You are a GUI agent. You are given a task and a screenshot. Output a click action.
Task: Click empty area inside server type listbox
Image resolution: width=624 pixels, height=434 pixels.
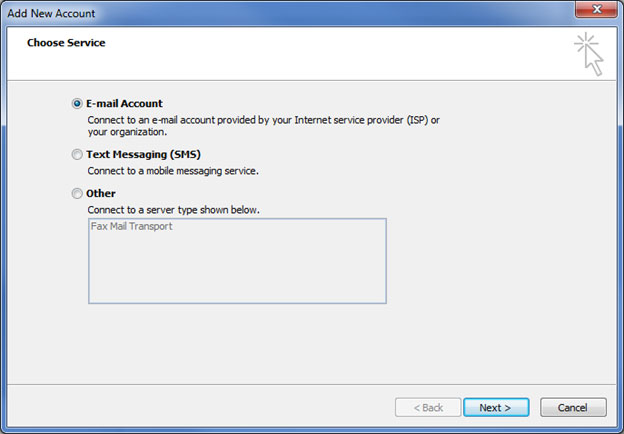[237, 271]
